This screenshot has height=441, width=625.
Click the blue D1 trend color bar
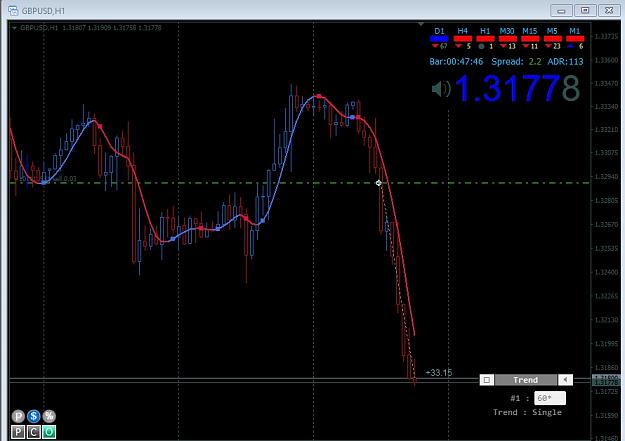point(439,39)
